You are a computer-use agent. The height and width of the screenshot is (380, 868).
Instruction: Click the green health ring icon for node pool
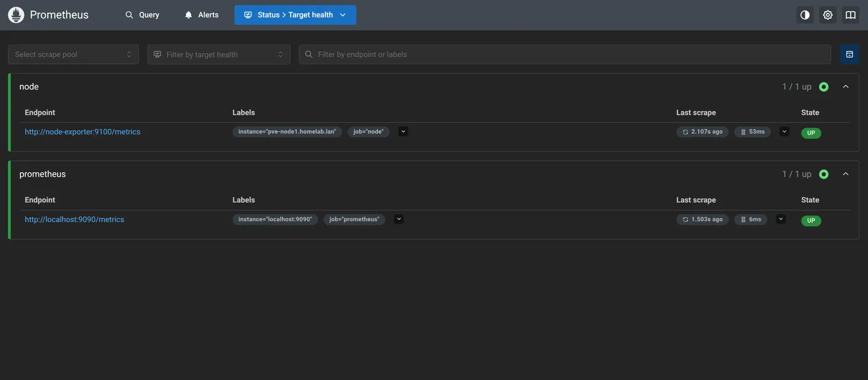tap(823, 87)
